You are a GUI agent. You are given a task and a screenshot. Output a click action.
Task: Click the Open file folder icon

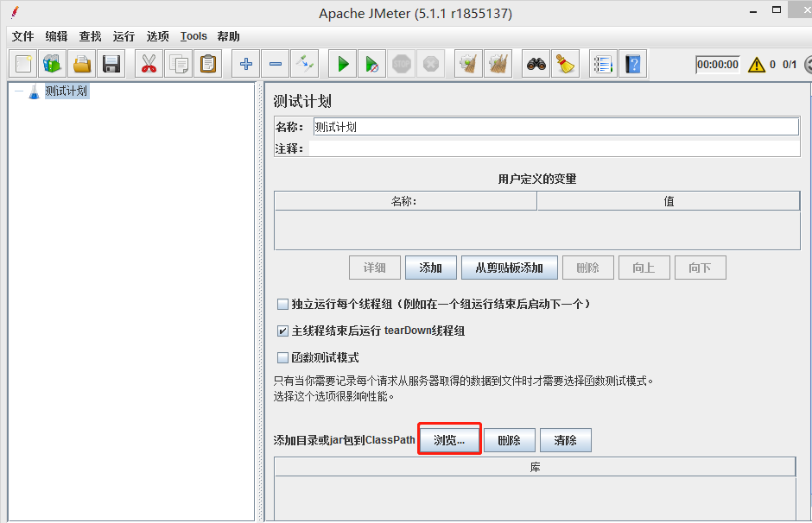(82, 64)
